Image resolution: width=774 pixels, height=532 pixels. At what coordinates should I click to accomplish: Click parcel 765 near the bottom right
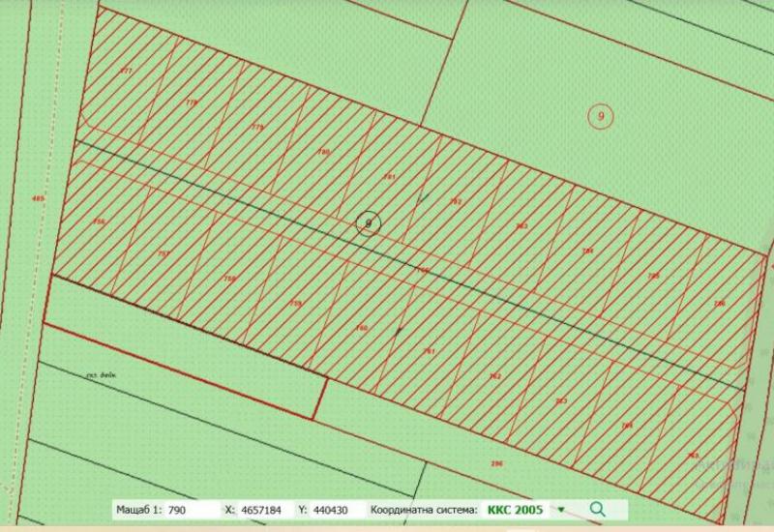coord(693,455)
